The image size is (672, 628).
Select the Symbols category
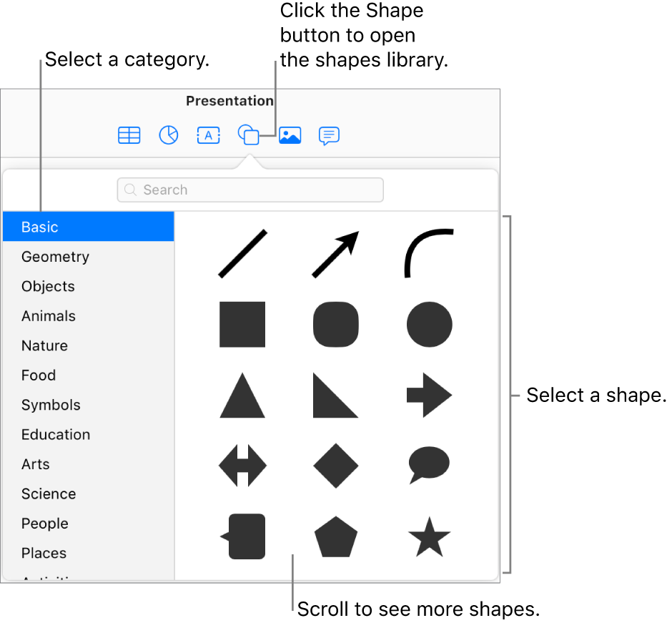coord(51,405)
